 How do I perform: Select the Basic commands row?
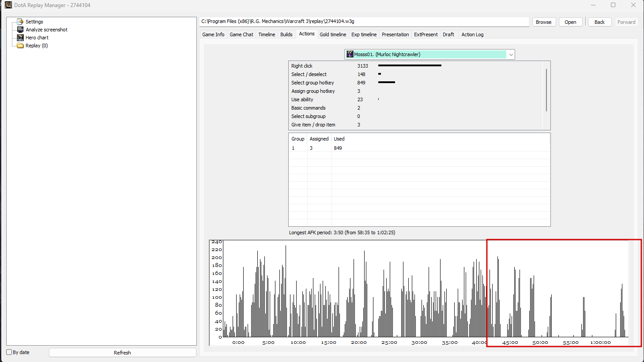(x=416, y=108)
